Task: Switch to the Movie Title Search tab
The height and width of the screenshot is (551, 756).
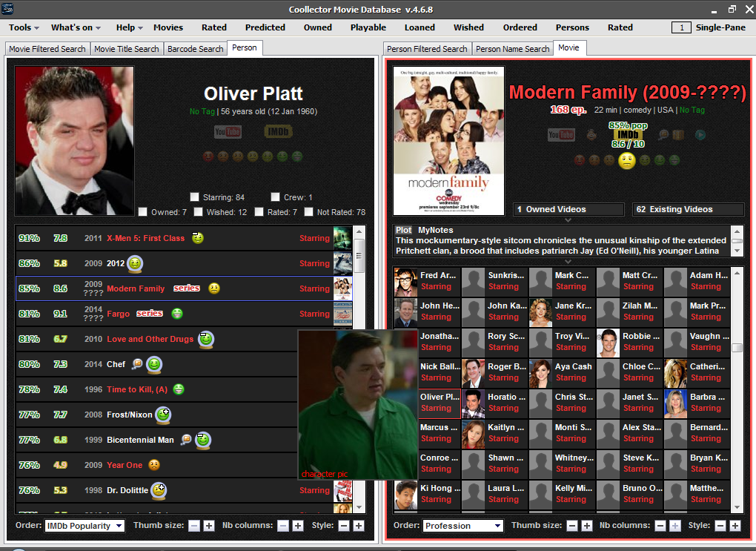Action: coord(126,49)
